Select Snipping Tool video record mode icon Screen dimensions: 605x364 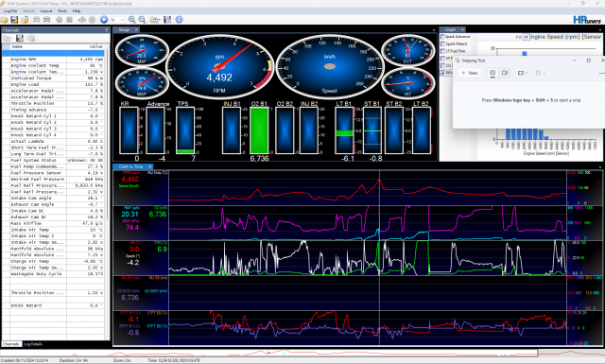click(x=505, y=73)
